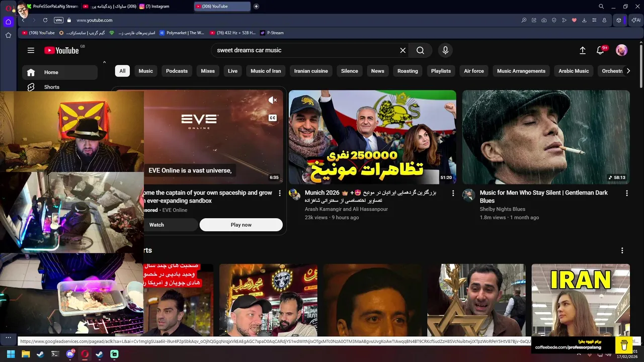Open File Explorer from taskbar
Image resolution: width=644 pixels, height=362 pixels.
pos(26,354)
